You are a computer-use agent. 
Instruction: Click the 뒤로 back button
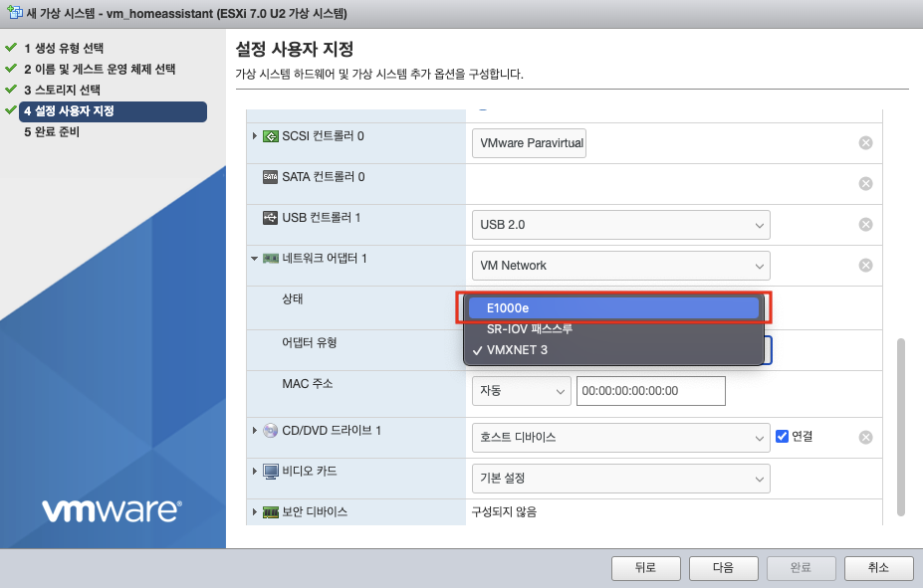click(646, 568)
